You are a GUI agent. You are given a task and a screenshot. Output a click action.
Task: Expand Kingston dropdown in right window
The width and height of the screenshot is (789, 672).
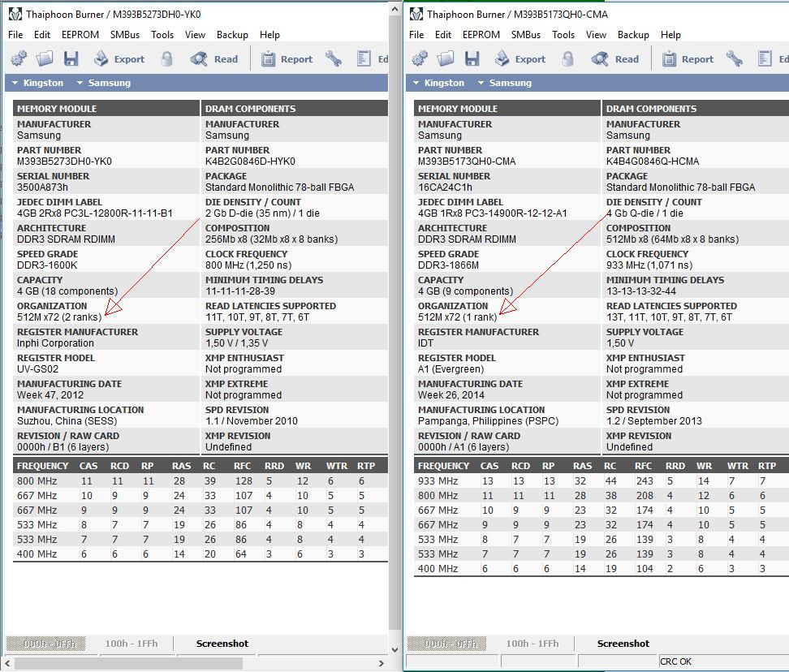439,83
